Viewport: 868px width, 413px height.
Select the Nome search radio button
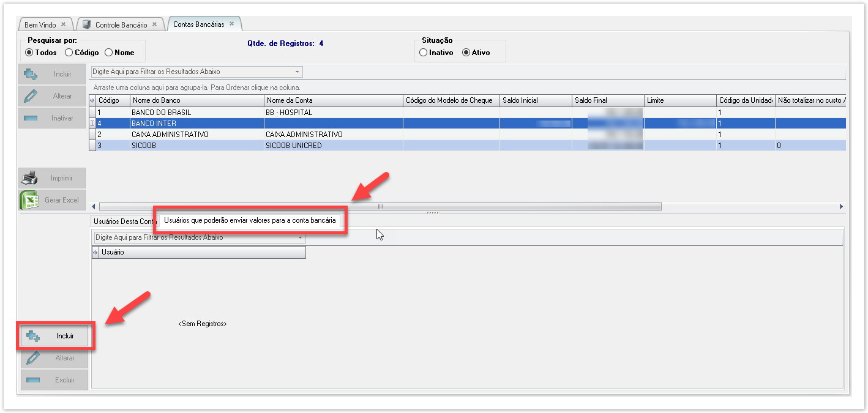click(x=109, y=53)
